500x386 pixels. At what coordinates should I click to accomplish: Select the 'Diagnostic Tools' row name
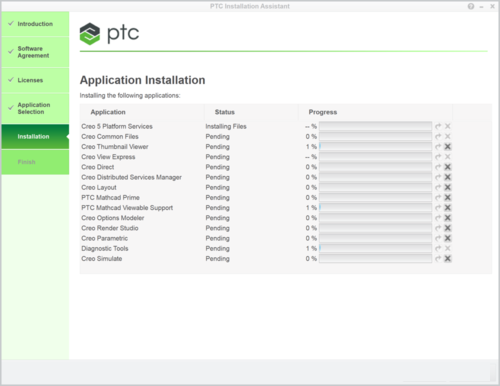(x=105, y=248)
